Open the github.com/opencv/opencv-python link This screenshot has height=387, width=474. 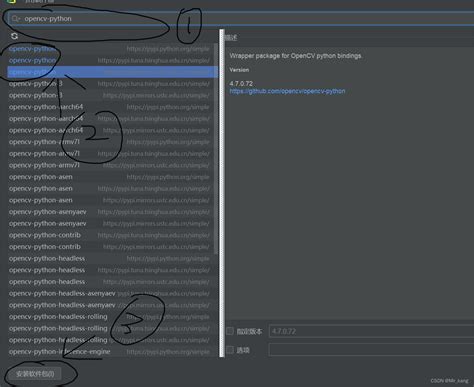point(287,91)
